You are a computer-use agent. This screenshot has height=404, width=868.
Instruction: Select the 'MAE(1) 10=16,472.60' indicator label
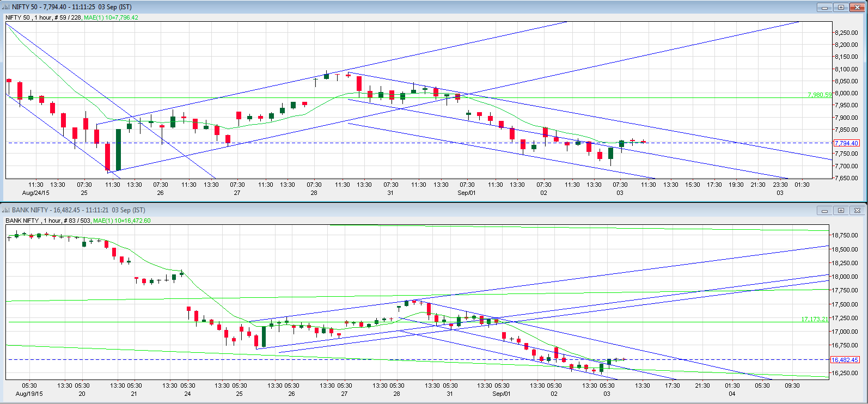122,221
